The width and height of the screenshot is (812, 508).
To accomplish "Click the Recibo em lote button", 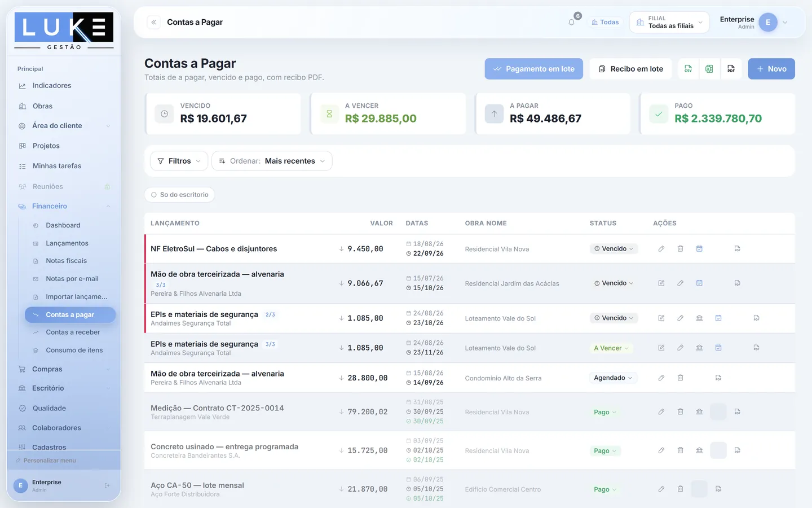I will pos(630,69).
